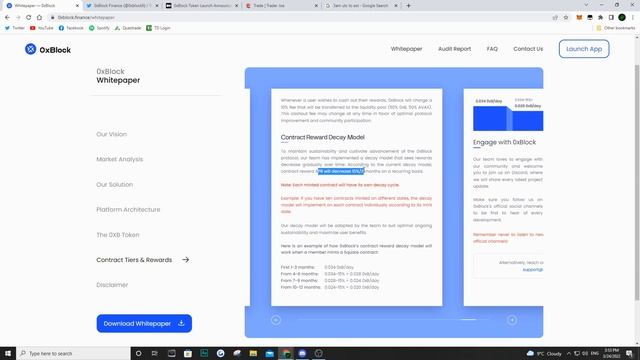
Task: Open Whitepaper in the top navigation
Action: pyautogui.click(x=406, y=49)
